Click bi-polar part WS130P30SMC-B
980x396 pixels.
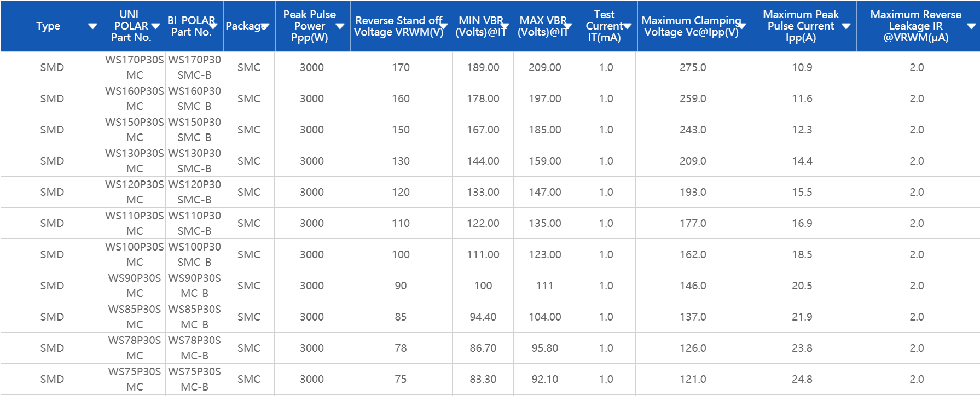pos(194,161)
